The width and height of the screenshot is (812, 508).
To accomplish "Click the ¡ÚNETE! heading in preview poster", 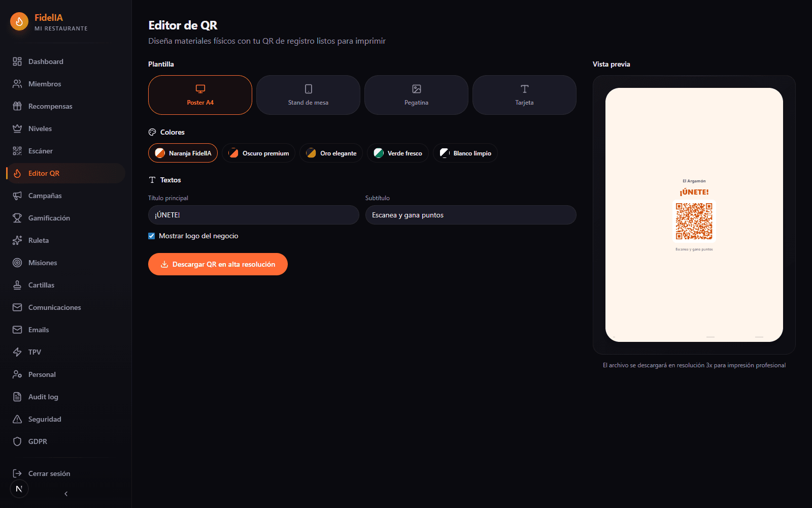I will tap(694, 192).
